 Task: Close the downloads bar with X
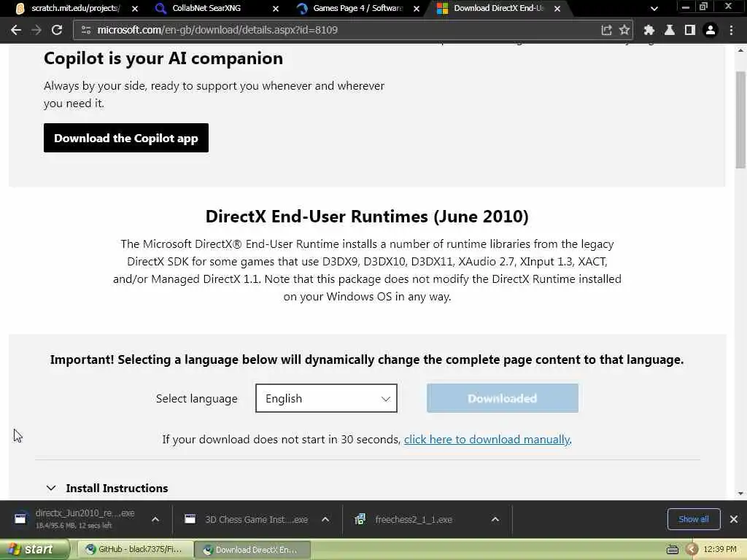tap(734, 519)
